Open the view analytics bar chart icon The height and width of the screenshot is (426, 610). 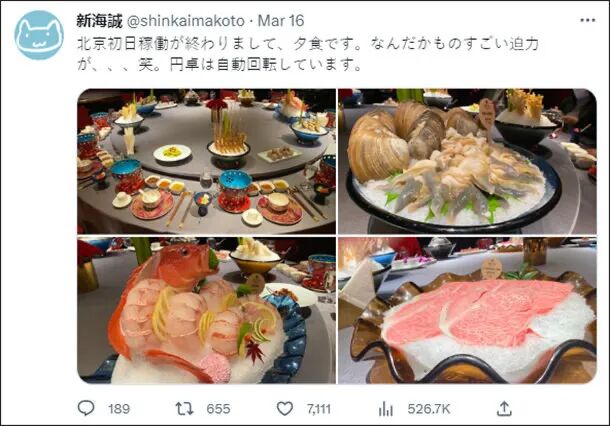click(x=386, y=409)
